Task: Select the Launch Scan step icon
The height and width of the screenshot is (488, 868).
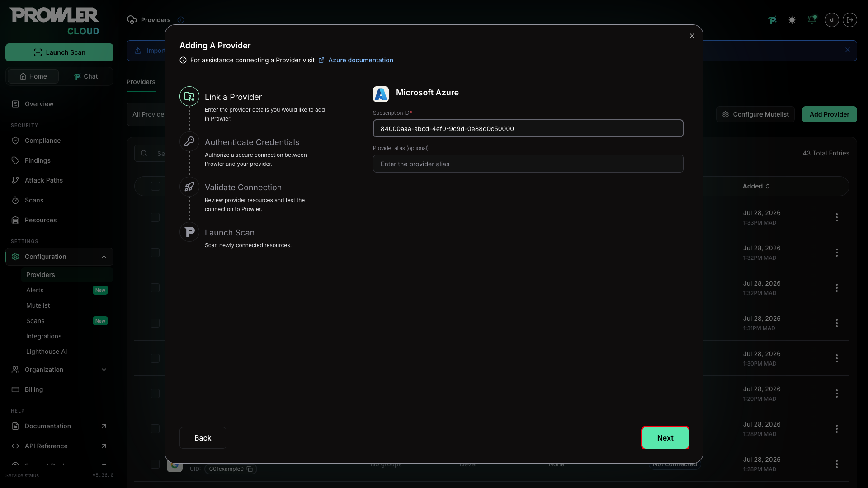Action: (189, 232)
